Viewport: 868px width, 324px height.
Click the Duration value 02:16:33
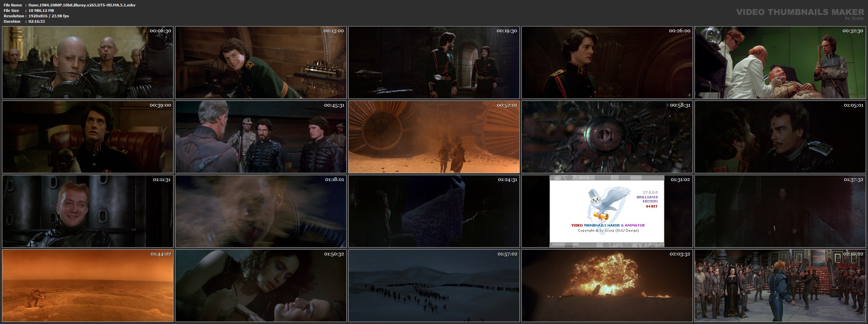click(37, 21)
